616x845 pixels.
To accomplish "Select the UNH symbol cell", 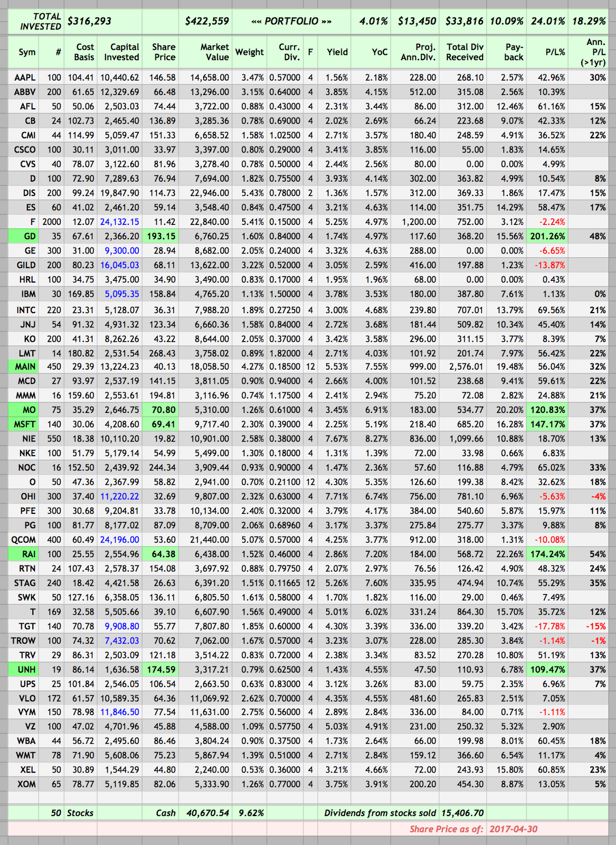I will 24,669.
